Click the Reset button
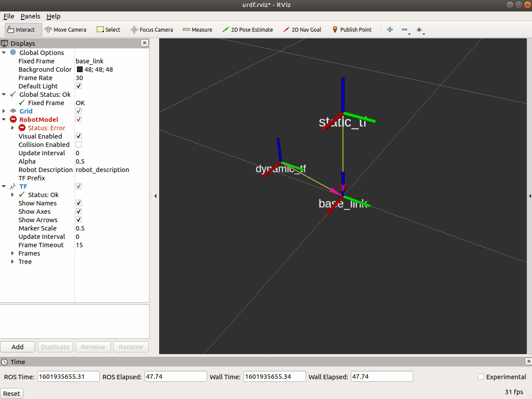 click(12, 393)
